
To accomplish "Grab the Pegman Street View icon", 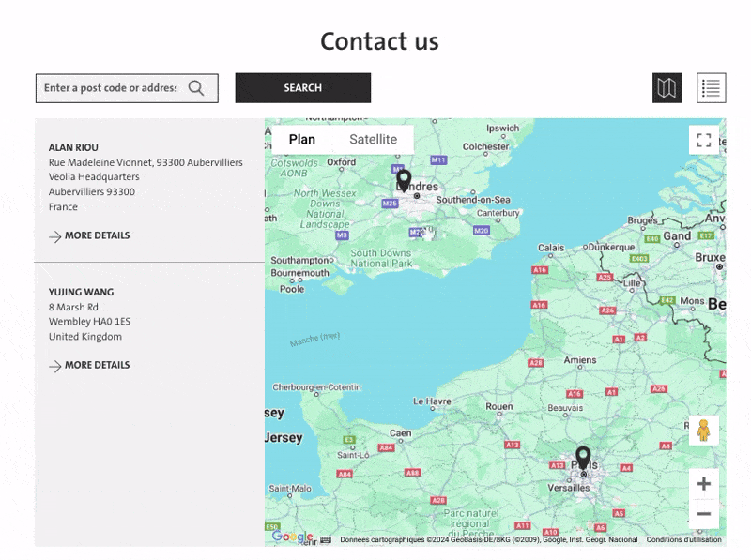I will (x=703, y=430).
